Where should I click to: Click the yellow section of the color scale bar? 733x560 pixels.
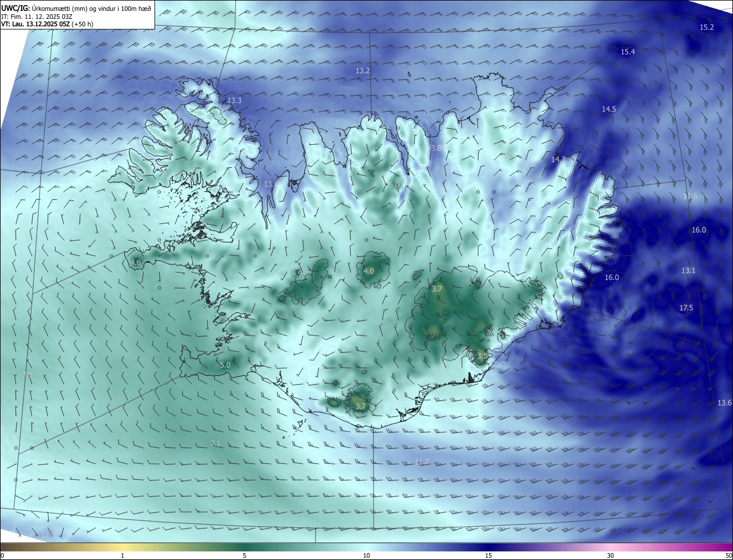123,547
